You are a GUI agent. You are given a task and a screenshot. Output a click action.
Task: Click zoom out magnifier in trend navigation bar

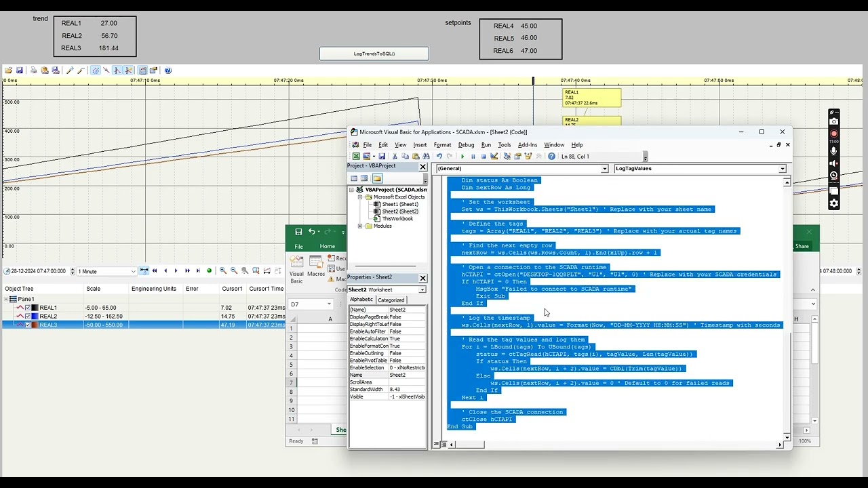point(233,270)
